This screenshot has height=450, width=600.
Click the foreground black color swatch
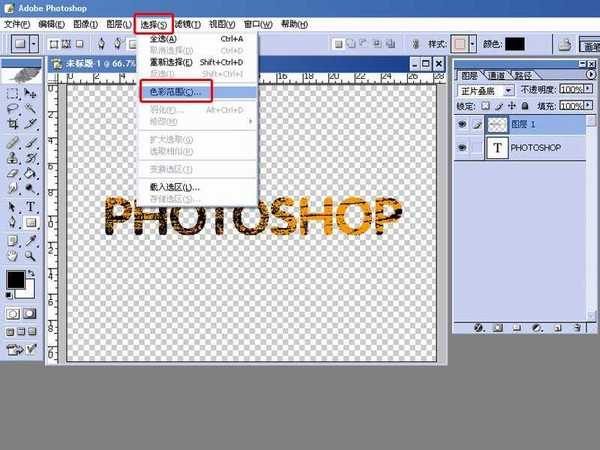click(x=16, y=280)
